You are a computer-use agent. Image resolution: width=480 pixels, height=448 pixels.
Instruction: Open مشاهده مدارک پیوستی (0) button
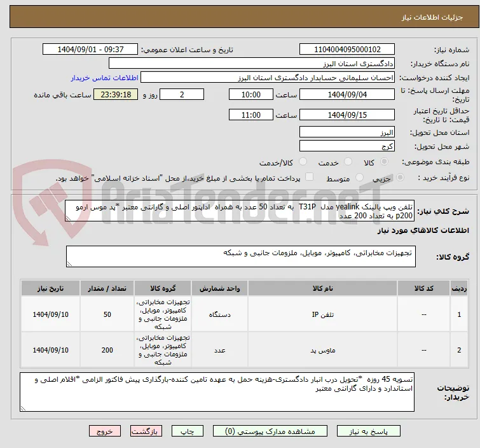[270, 431]
